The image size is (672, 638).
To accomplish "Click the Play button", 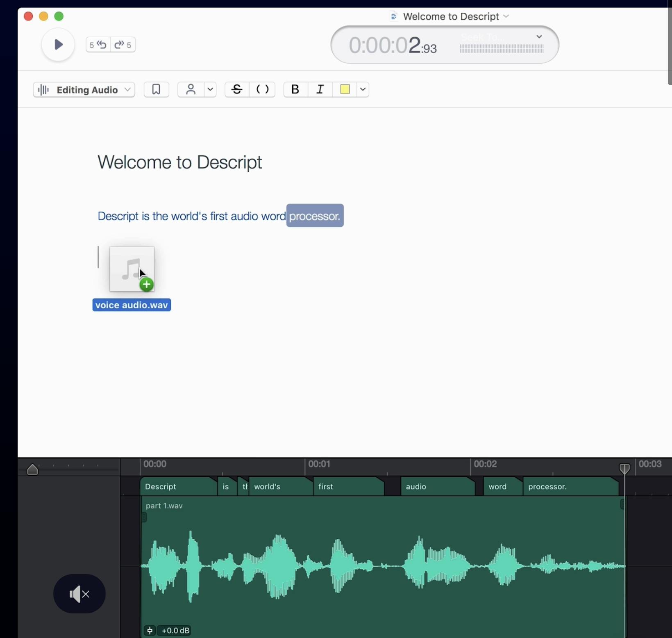I will [x=58, y=44].
